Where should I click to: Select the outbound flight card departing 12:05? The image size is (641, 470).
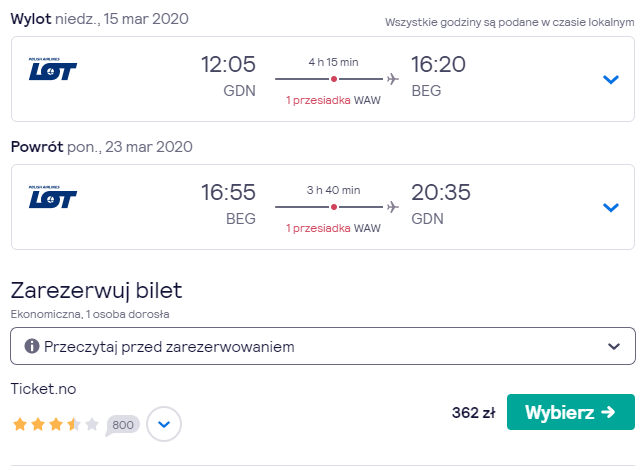[323, 79]
